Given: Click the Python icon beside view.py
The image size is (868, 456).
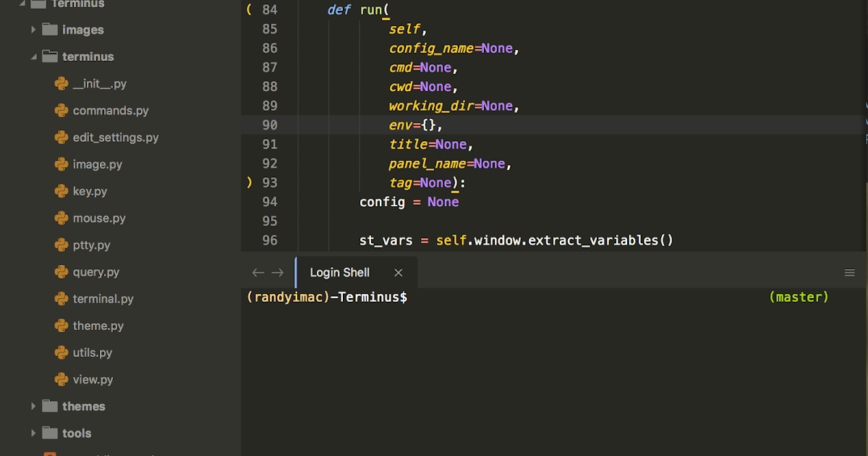Looking at the screenshot, I should pyautogui.click(x=61, y=379).
